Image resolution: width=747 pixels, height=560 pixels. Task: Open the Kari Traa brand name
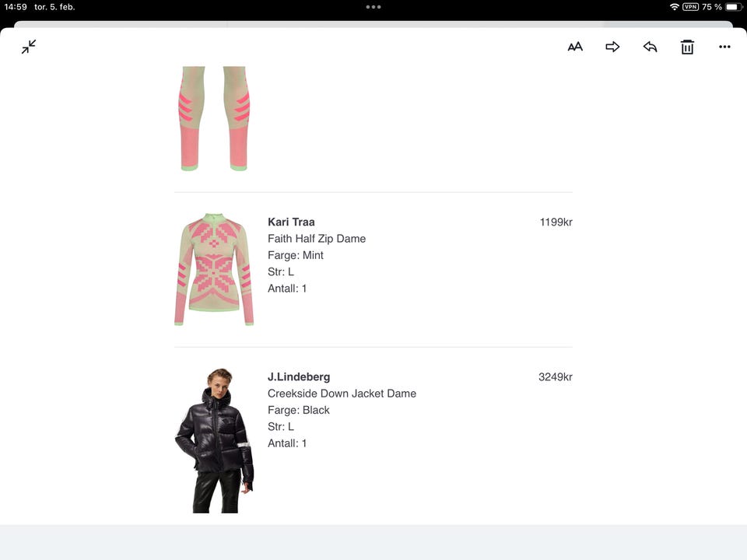click(291, 222)
